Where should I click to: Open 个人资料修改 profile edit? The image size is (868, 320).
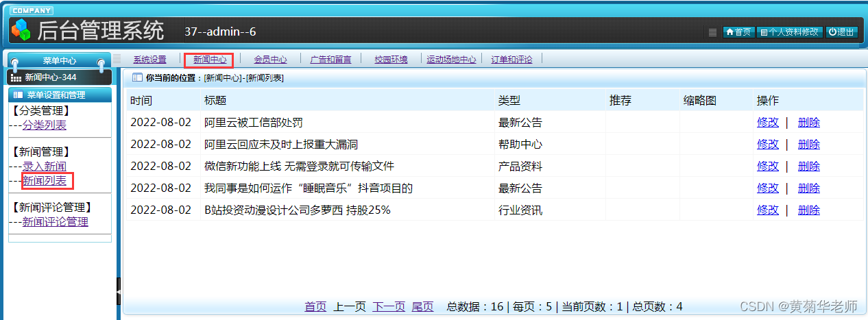(789, 32)
